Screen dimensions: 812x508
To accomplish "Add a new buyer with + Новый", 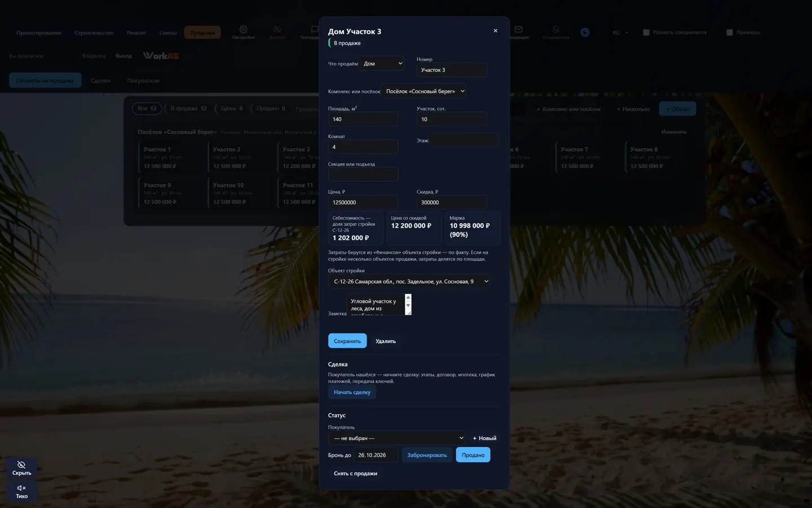I will coord(484,438).
